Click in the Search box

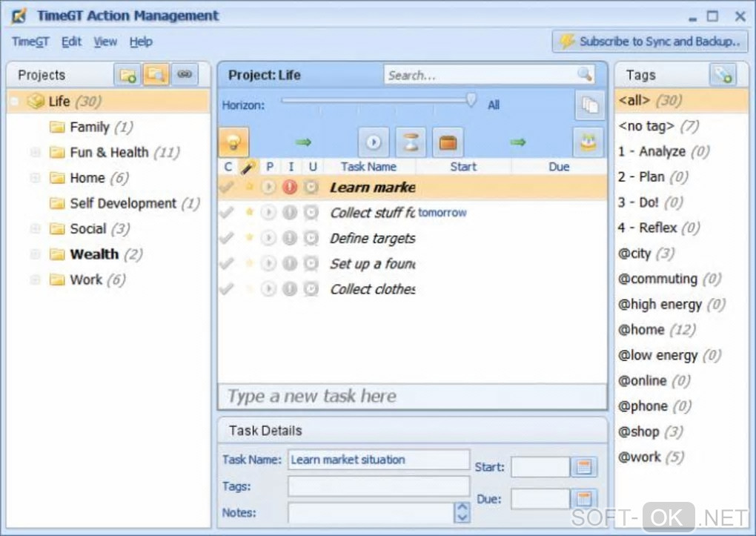483,75
